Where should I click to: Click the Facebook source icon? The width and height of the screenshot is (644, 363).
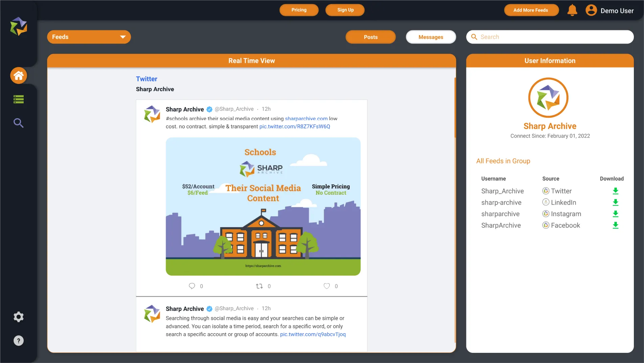(546, 225)
